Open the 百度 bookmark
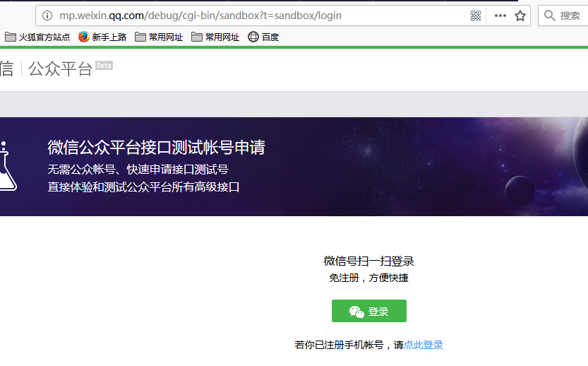 coord(263,37)
